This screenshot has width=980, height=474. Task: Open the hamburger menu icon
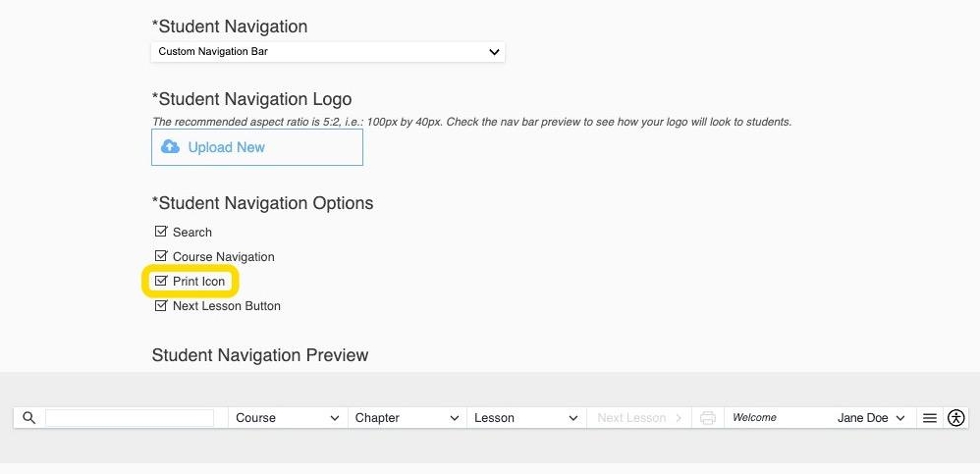(x=929, y=418)
